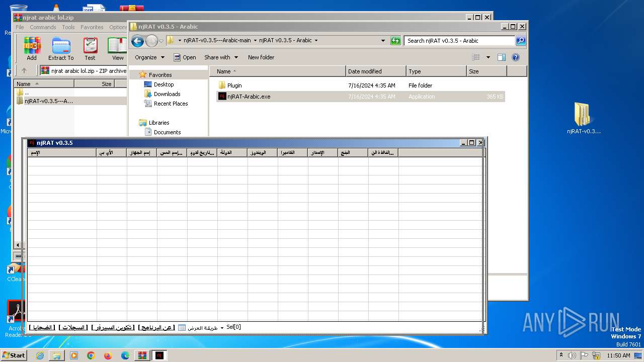Select njRAT-v0.3.5---A... folder row in WinRAR
Image resolution: width=644 pixels, height=362 pixels.
click(70, 101)
